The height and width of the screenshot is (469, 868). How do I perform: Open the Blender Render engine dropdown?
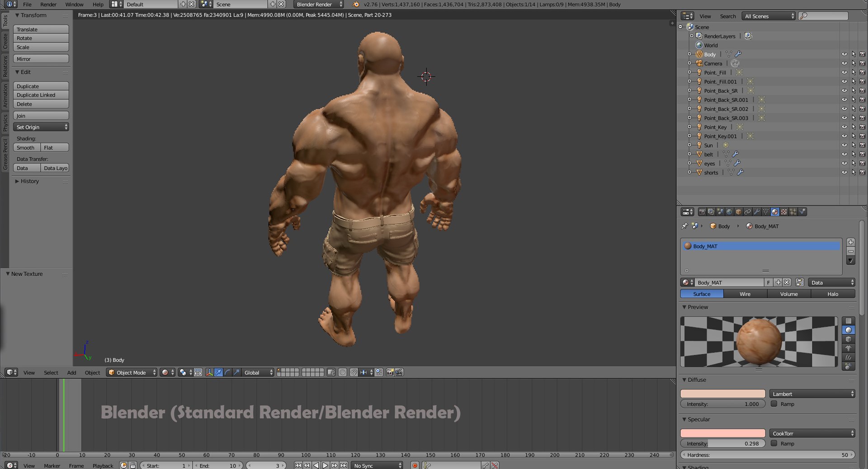(318, 4)
